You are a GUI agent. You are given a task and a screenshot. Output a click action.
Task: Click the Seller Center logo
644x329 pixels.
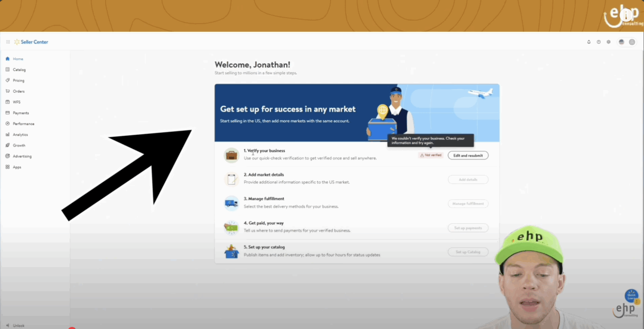click(x=31, y=42)
